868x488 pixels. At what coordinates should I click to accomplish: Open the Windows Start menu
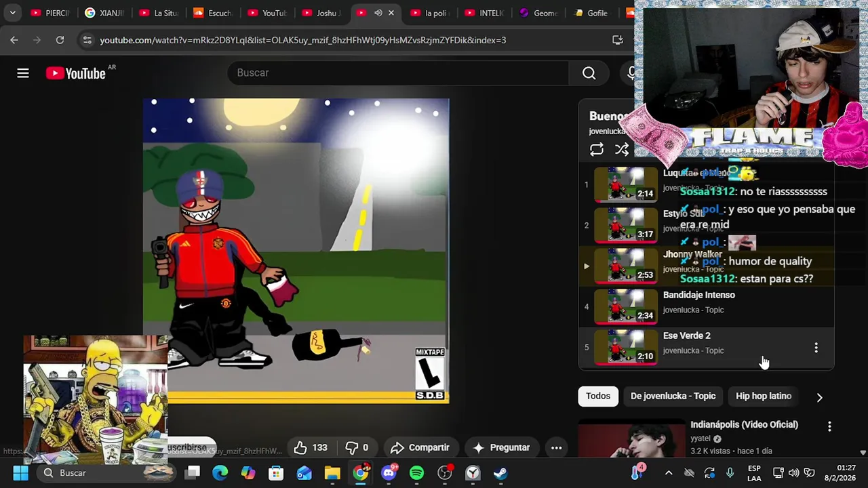pyautogui.click(x=20, y=473)
